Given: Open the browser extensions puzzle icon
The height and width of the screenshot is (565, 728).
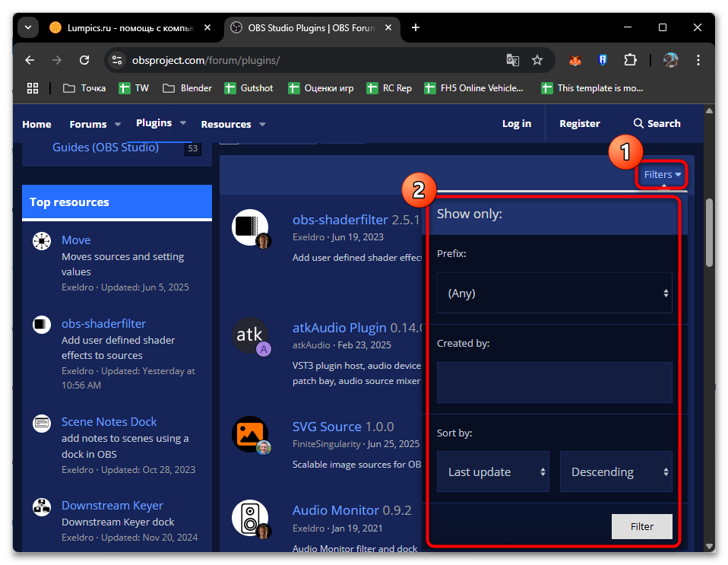Looking at the screenshot, I should click(x=630, y=60).
